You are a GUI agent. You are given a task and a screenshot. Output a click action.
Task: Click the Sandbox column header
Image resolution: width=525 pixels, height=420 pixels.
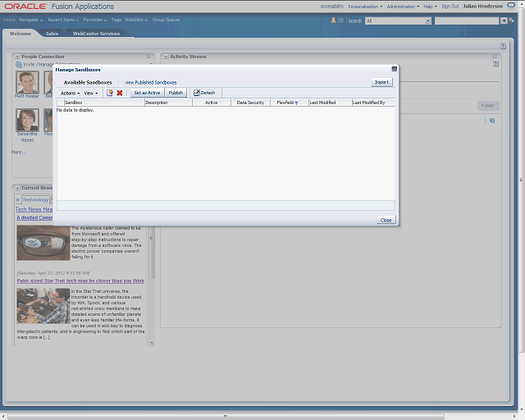104,103
